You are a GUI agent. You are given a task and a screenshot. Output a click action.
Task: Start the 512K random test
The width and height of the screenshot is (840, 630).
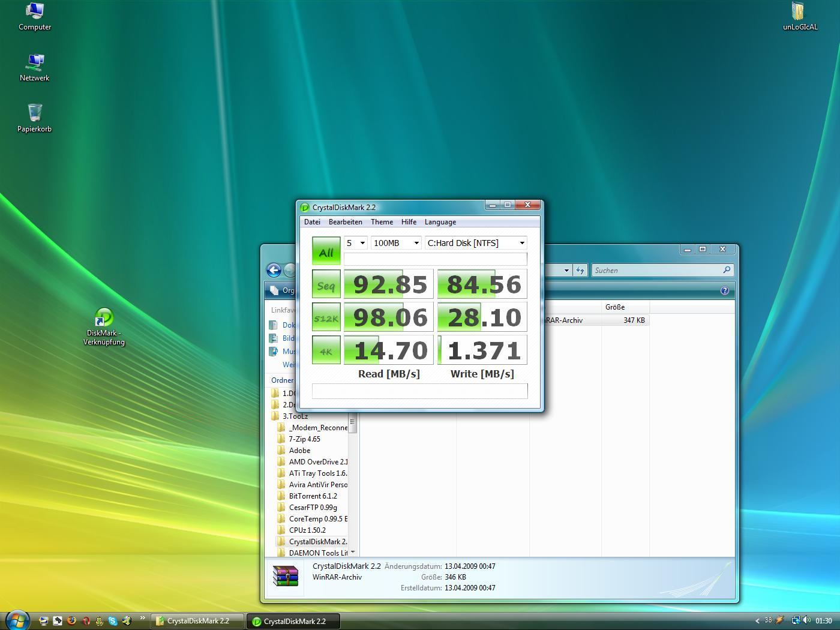tap(326, 317)
